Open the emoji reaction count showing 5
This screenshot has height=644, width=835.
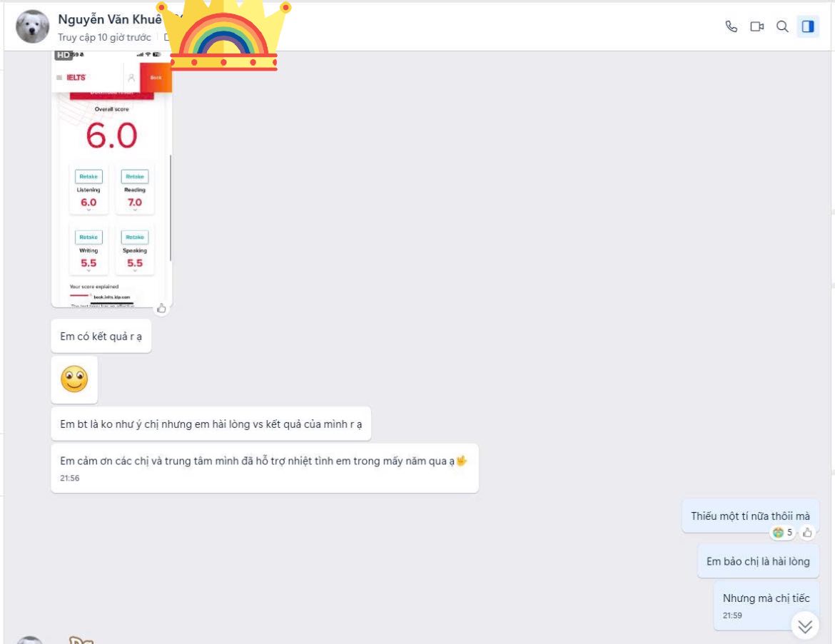[x=782, y=533]
